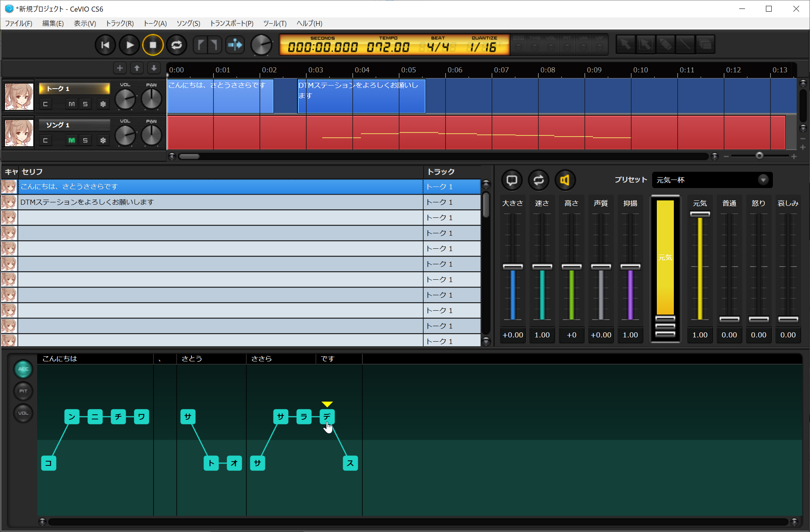Open the ソング(S) menu
The width and height of the screenshot is (810, 532).
tap(188, 24)
